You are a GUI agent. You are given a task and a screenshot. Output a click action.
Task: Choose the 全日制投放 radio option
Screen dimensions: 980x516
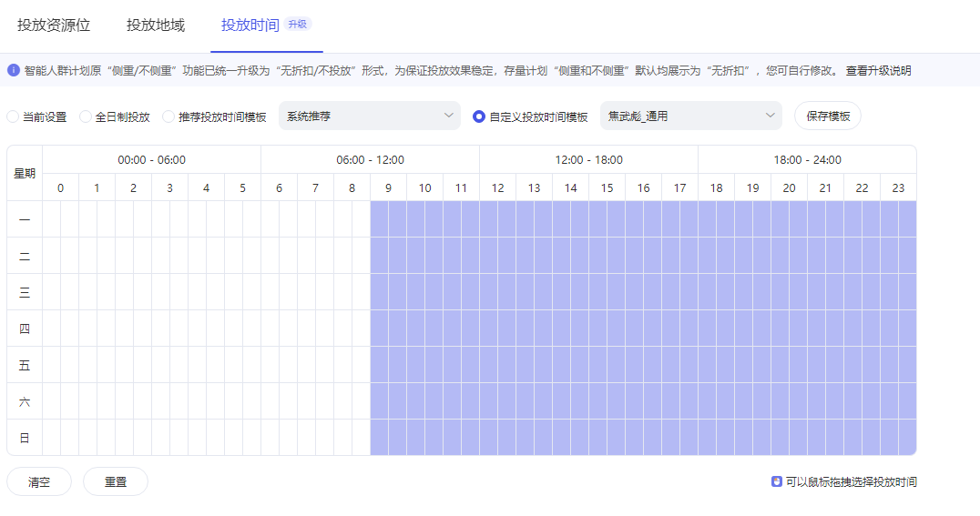86,116
